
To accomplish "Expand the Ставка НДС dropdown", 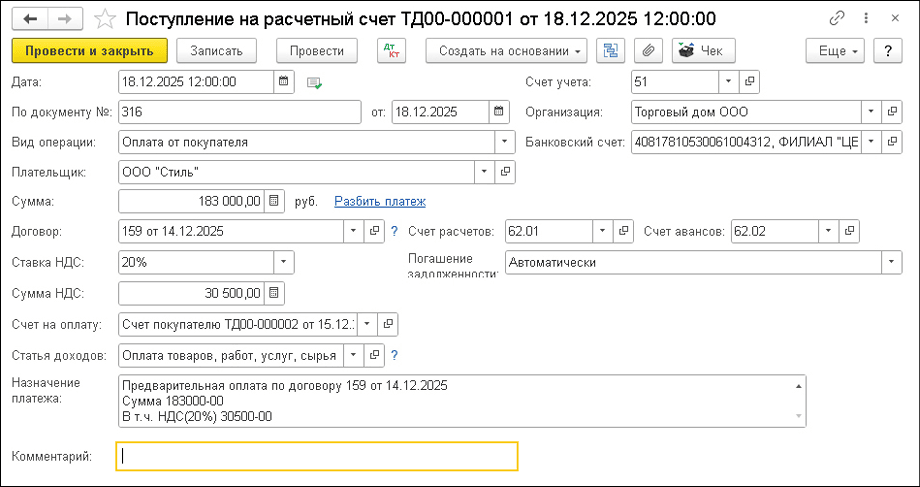I will [x=284, y=262].
